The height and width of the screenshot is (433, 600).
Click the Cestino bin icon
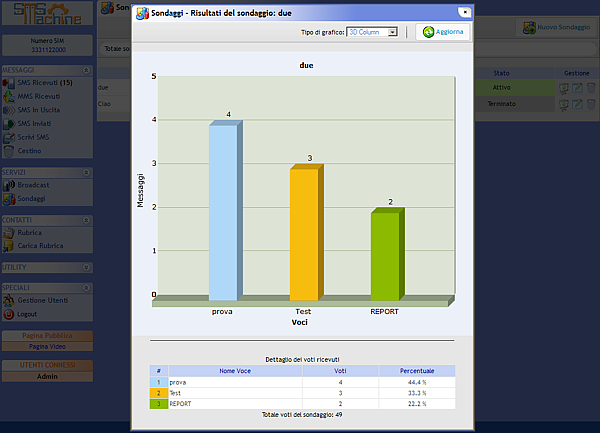[x=8, y=151]
